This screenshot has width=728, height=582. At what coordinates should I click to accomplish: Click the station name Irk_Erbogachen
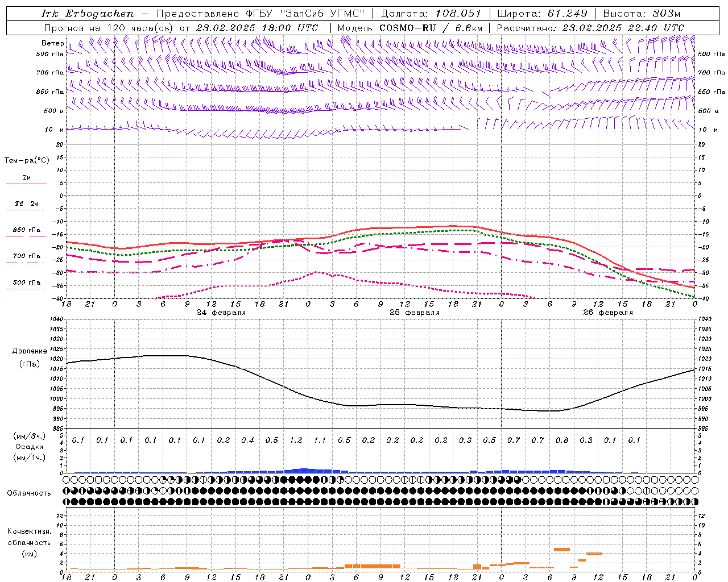tap(88, 14)
